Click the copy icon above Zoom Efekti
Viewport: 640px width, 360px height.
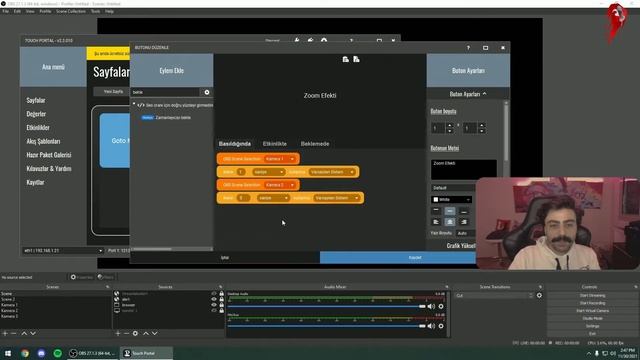(x=345, y=59)
